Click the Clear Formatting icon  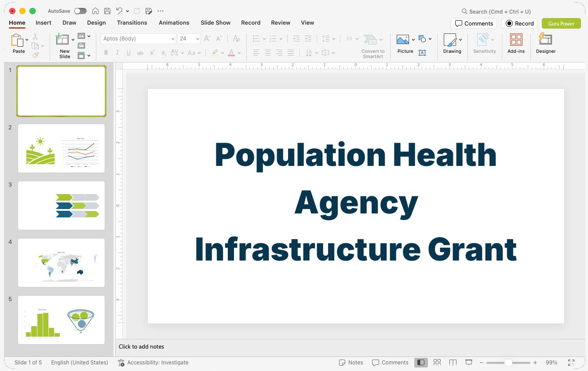(237, 39)
